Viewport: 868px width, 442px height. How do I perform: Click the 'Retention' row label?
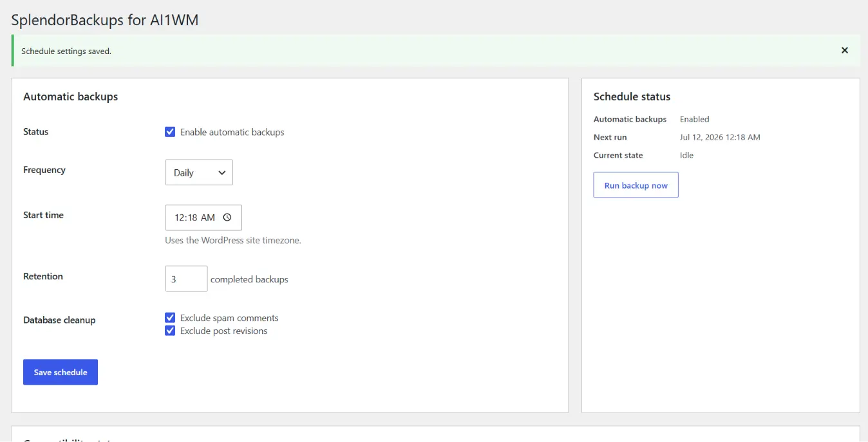pos(43,276)
